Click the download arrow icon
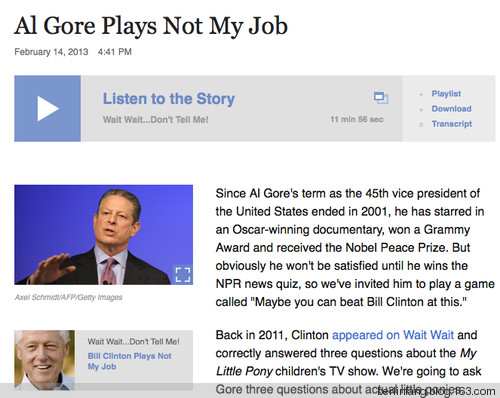Viewport: 500px width, 398px height. coord(421,109)
